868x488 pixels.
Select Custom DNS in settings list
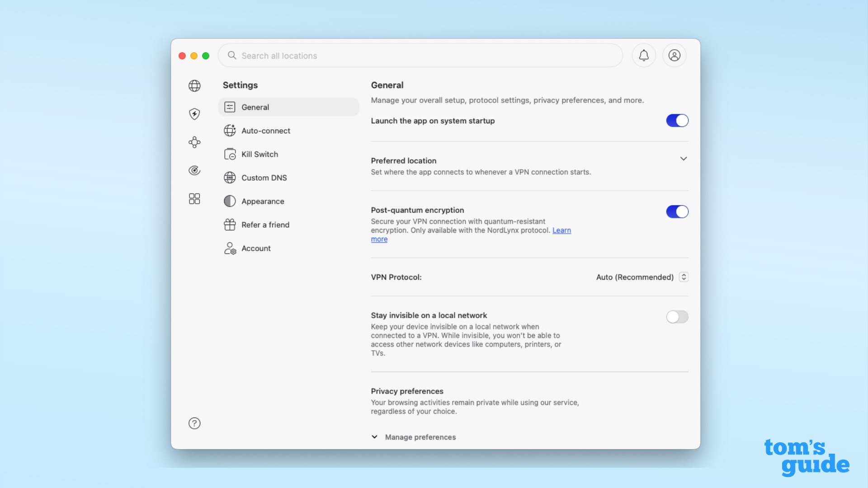(x=264, y=178)
